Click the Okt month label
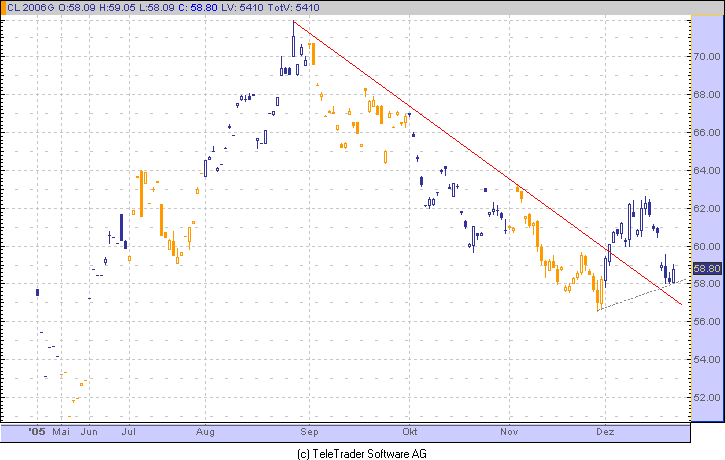Viewport: 725px width, 460px height. coord(410,432)
